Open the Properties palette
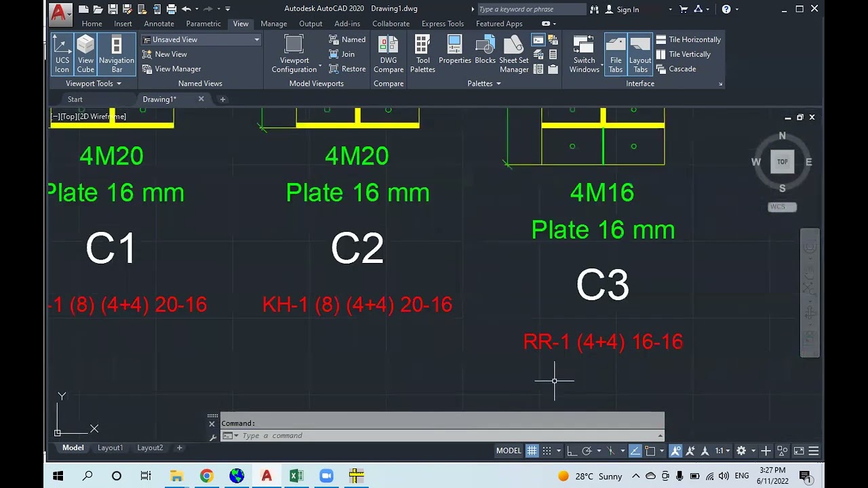868x488 pixels. tap(455, 51)
